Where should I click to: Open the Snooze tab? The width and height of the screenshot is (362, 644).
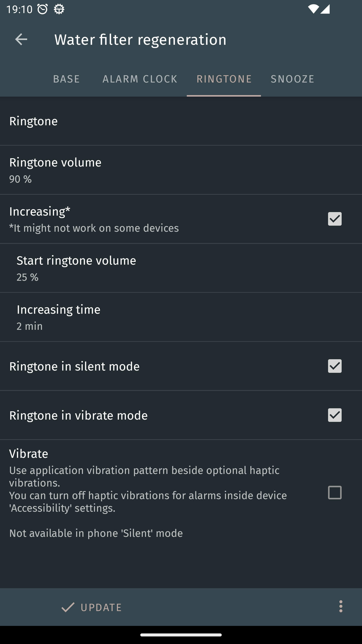[292, 79]
